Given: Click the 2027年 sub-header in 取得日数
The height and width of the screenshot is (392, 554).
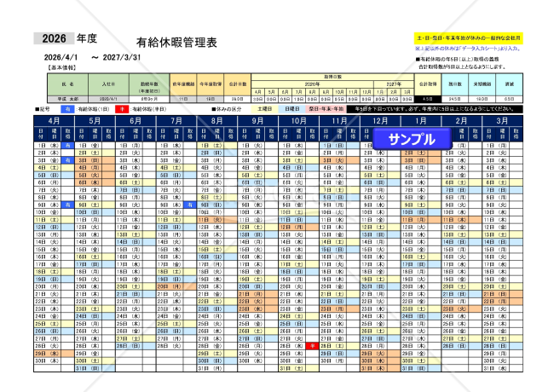Looking at the screenshot, I should click(x=394, y=84).
